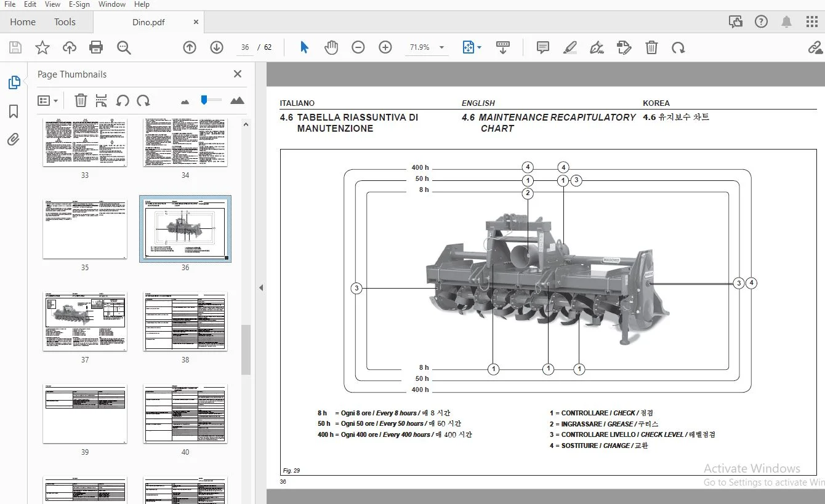Viewport: 825px width, 504px height.
Task: Select page 40 thumbnail
Action: click(x=185, y=414)
